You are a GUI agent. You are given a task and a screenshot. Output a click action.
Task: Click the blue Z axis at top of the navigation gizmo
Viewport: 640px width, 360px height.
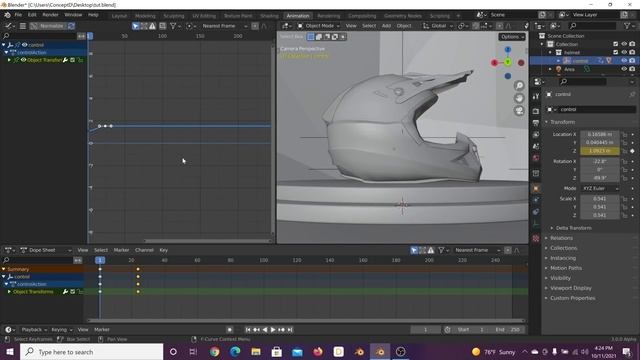(508, 50)
